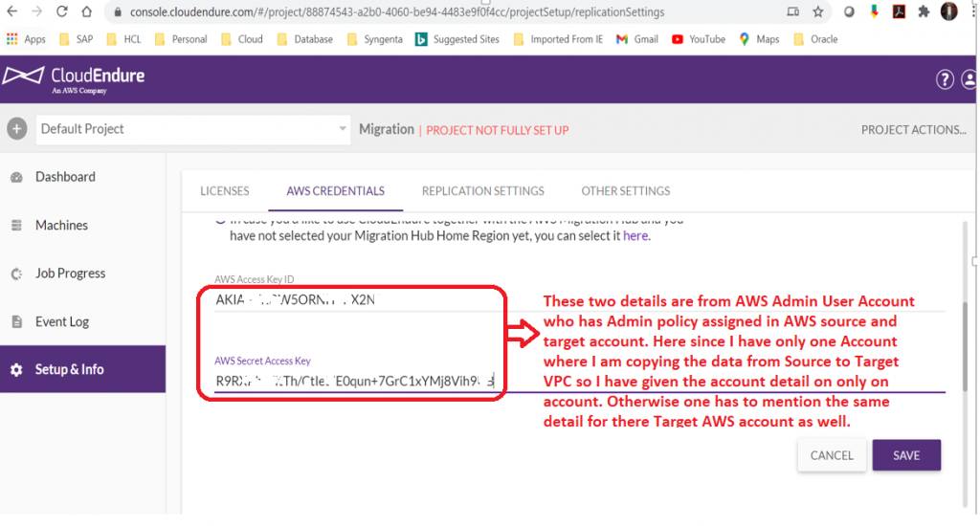Open the Cloud bookmarks folder
The width and height of the screenshot is (980, 526).
(242, 39)
